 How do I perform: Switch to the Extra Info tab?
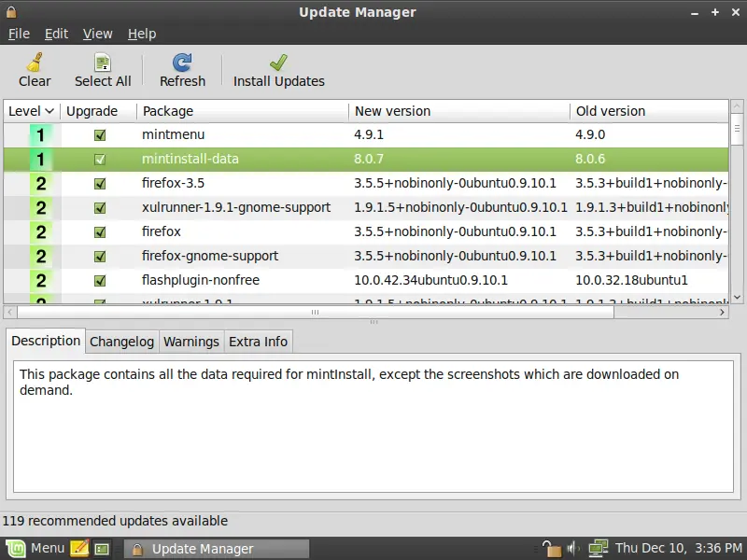click(259, 342)
